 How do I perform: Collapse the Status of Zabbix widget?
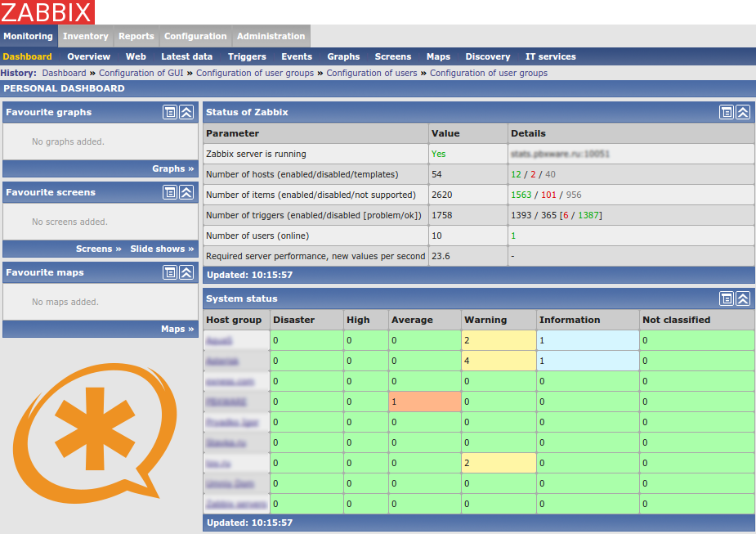click(x=743, y=112)
